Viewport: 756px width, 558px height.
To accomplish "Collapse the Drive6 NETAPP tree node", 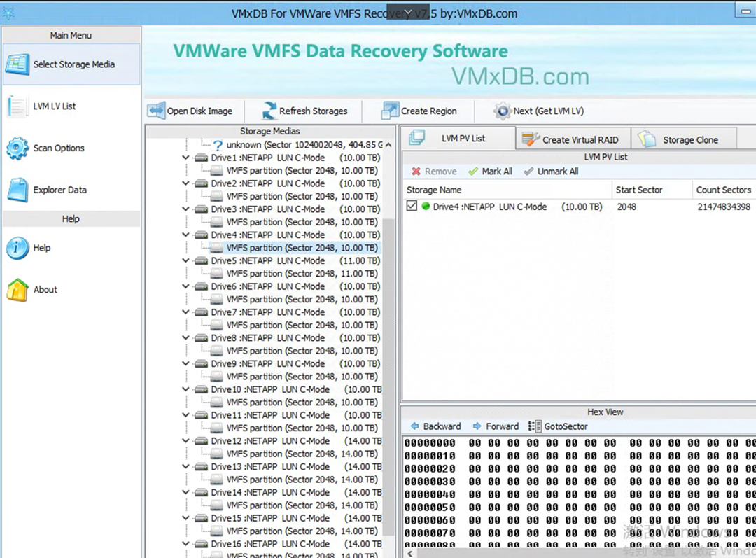I will 185,286.
